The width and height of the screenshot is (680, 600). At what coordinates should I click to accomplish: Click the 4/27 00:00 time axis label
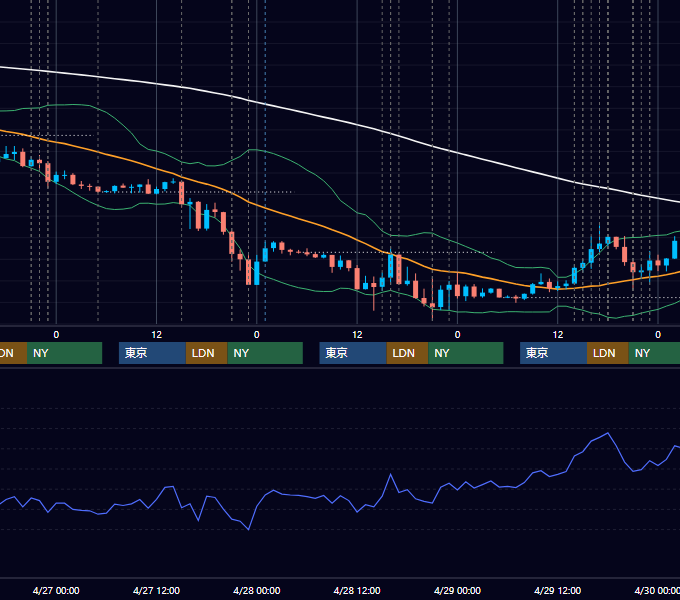point(56,590)
